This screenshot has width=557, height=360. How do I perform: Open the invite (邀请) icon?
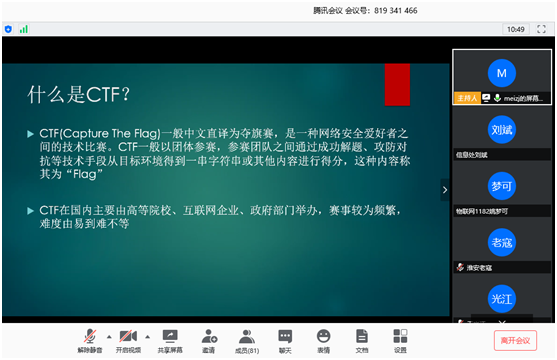(209, 340)
